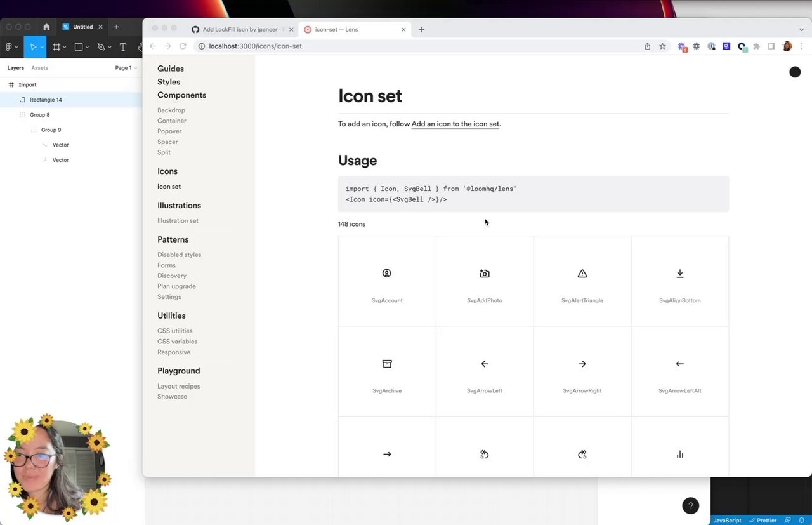Click the VS Code notifications bell

(802, 520)
